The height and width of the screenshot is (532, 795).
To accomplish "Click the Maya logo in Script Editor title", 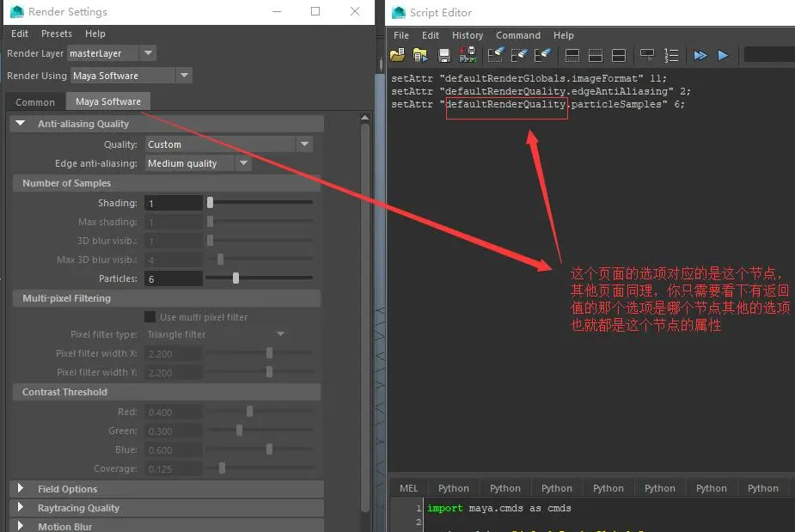I will tap(399, 12).
